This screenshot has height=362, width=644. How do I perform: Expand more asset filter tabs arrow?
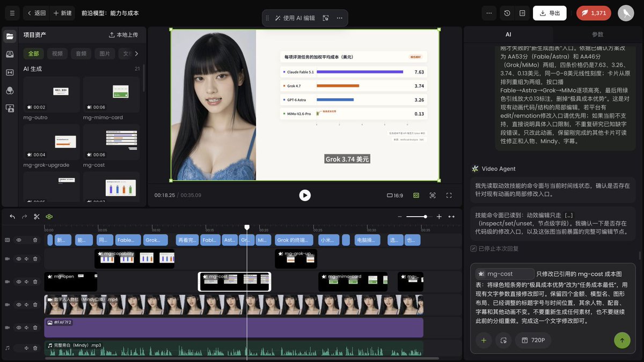(136, 54)
